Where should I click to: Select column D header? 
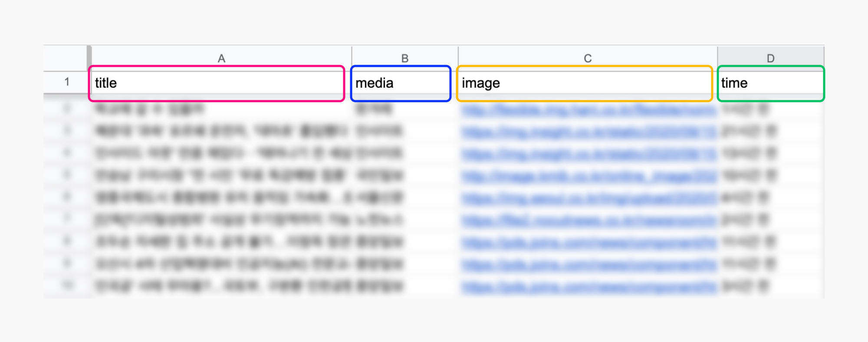[771, 58]
